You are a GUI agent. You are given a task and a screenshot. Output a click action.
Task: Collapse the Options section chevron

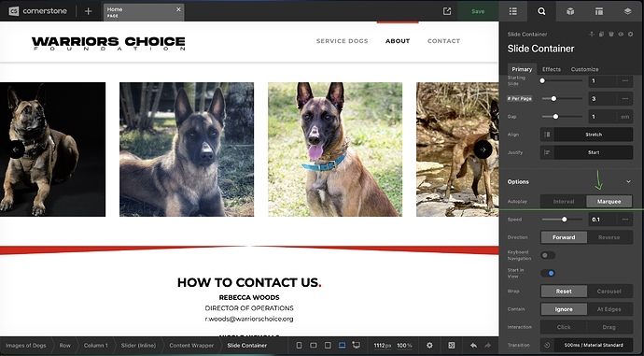click(x=628, y=181)
